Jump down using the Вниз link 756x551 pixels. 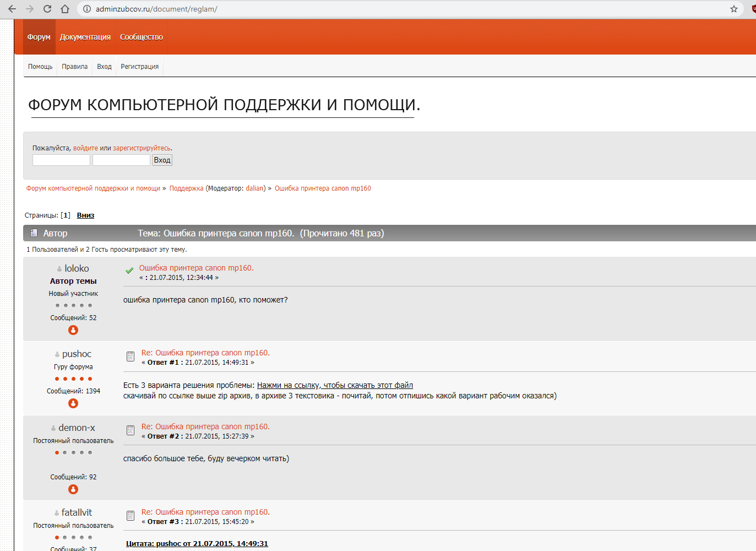[85, 215]
